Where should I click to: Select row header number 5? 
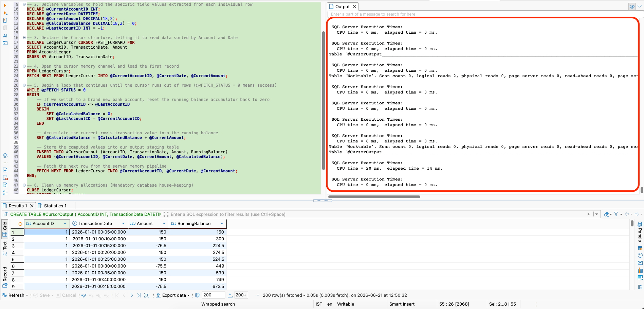pyautogui.click(x=17, y=259)
